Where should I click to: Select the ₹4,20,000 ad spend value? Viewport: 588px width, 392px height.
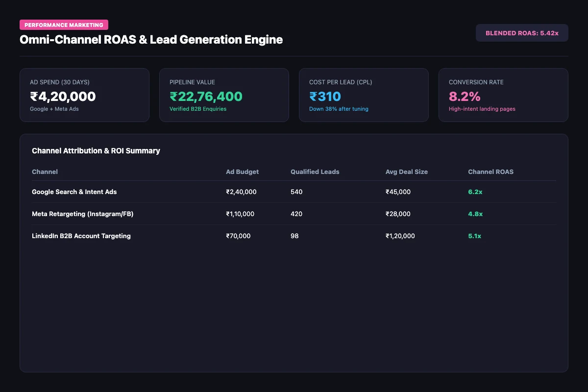(63, 97)
